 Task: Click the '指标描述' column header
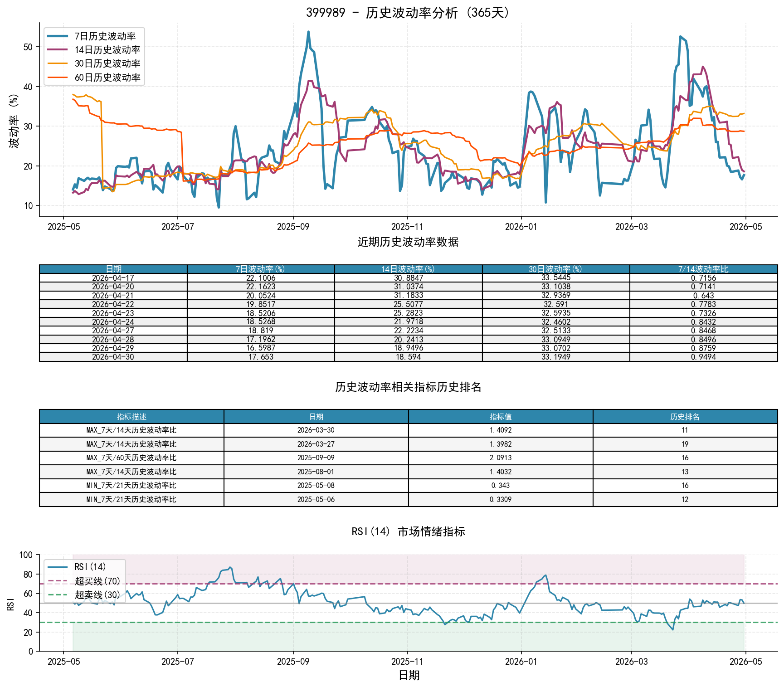point(131,417)
